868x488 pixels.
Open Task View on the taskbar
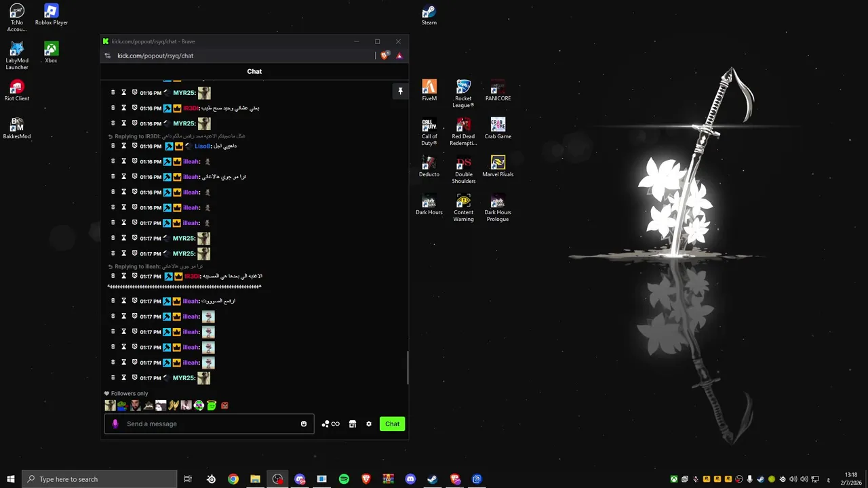[188, 479]
